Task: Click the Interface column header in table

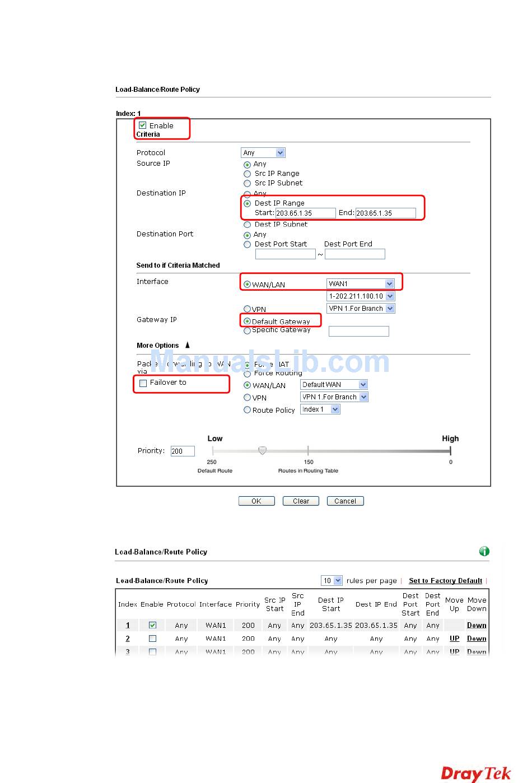Action: click(x=216, y=604)
